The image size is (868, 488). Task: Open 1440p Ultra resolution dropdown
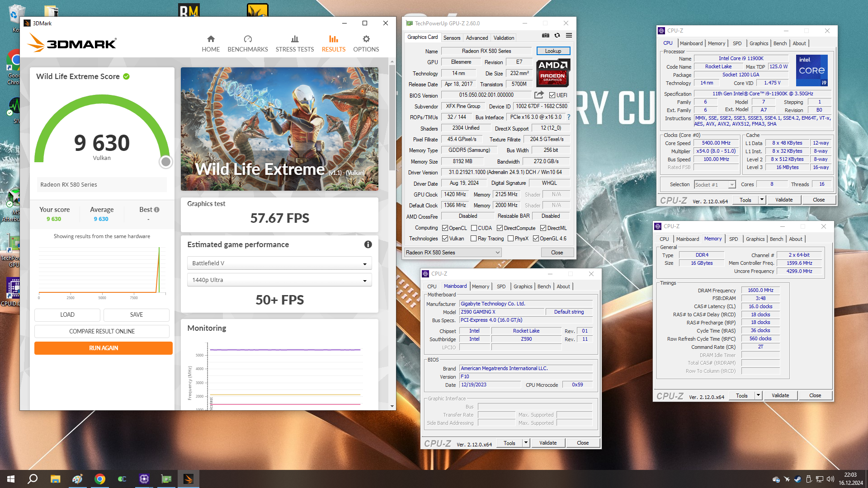tap(279, 280)
